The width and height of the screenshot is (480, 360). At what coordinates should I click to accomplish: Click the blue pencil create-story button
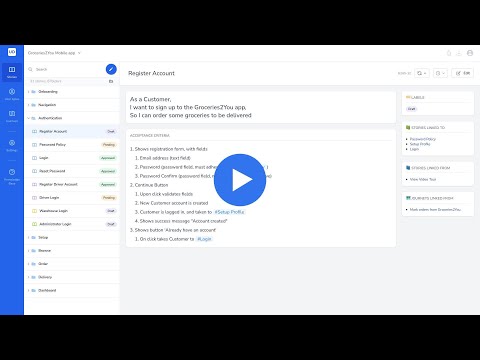111,69
